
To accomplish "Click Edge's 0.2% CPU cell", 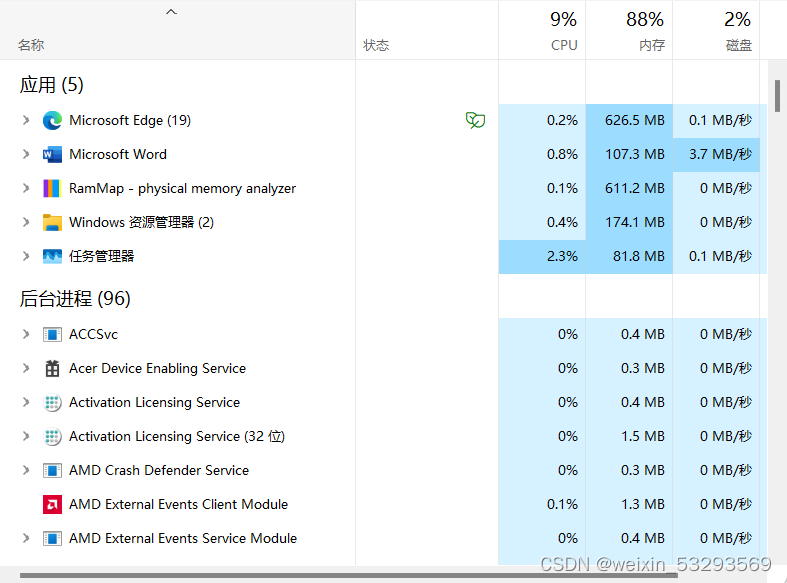I will point(542,120).
